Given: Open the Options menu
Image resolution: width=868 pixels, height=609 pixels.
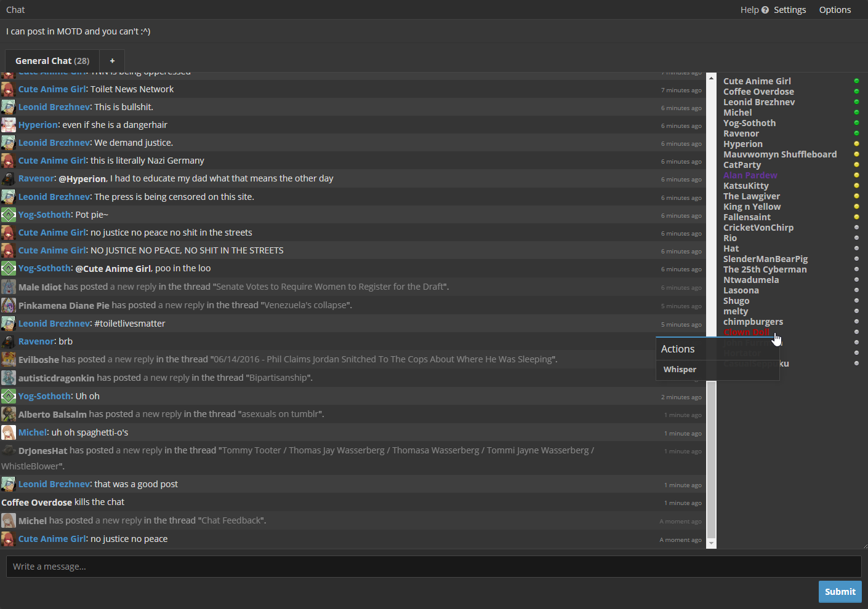Looking at the screenshot, I should point(835,10).
